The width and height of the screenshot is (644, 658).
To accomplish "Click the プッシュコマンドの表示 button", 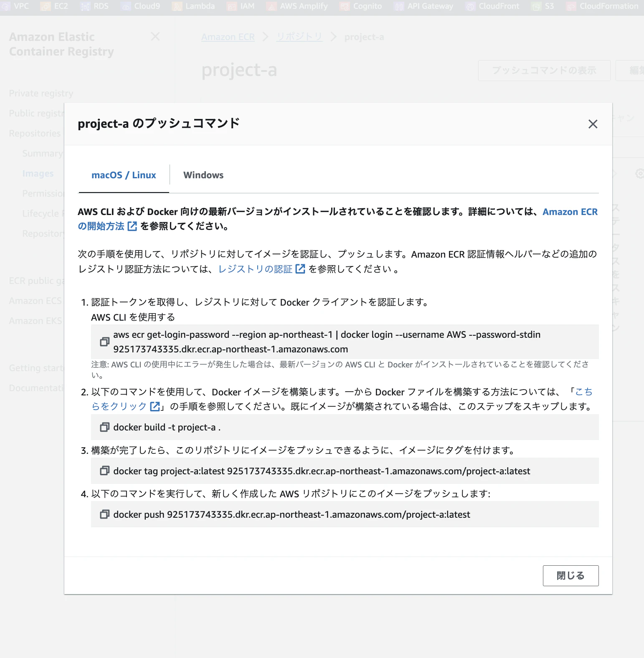I will tap(544, 70).
